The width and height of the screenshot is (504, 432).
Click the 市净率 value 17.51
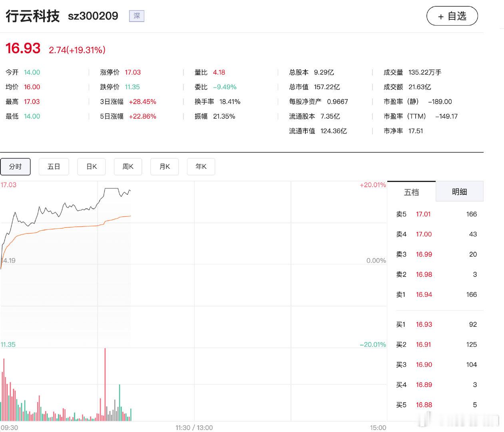[416, 131]
